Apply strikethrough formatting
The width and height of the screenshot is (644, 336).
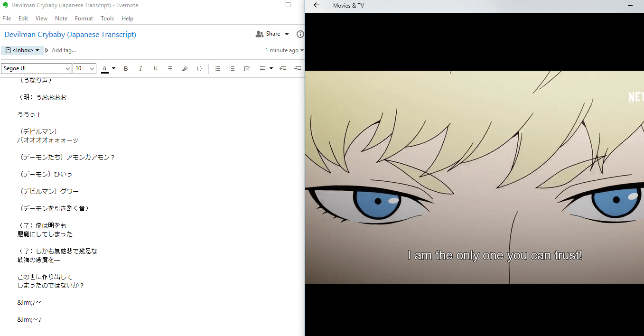[x=170, y=69]
